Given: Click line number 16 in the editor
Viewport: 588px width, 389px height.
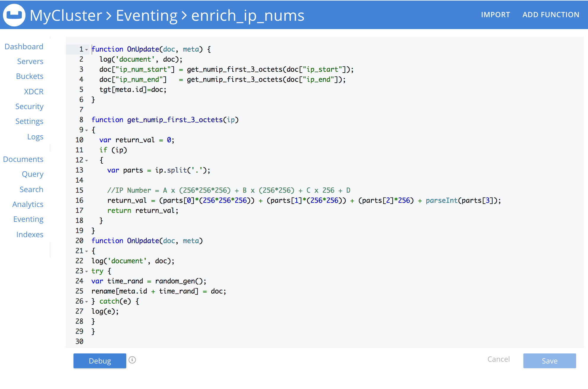Looking at the screenshot, I should 79,200.
